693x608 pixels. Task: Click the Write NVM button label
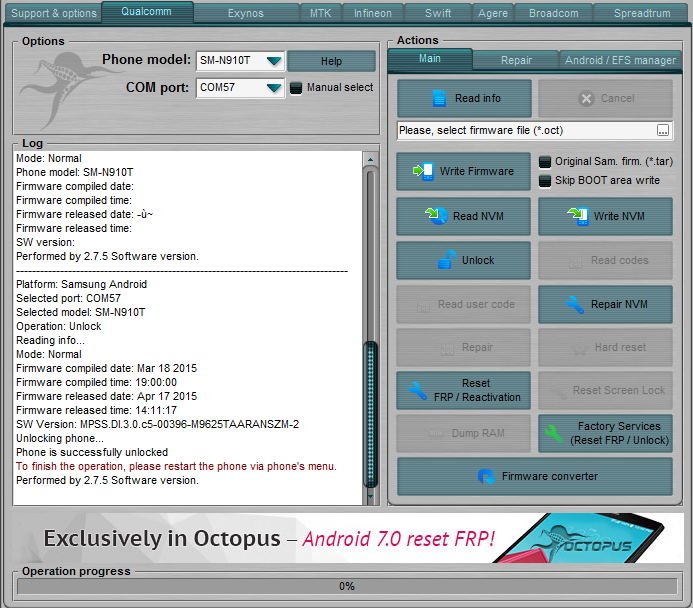pos(619,216)
